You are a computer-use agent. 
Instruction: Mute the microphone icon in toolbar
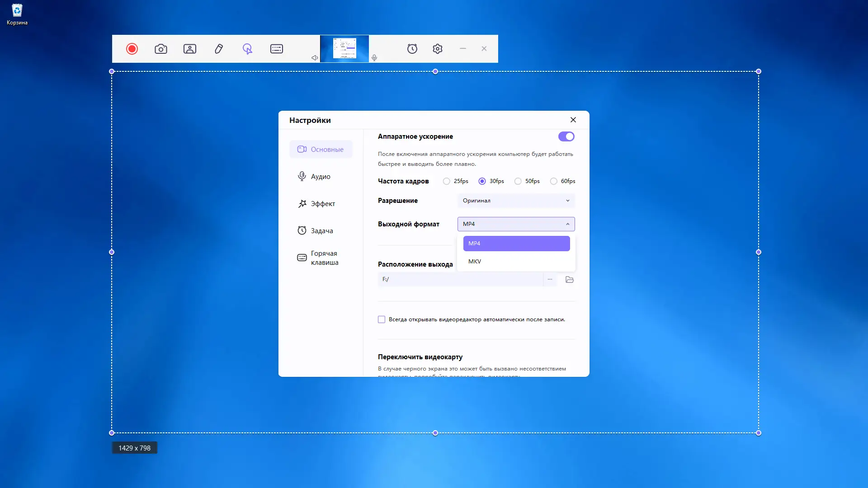click(x=374, y=58)
